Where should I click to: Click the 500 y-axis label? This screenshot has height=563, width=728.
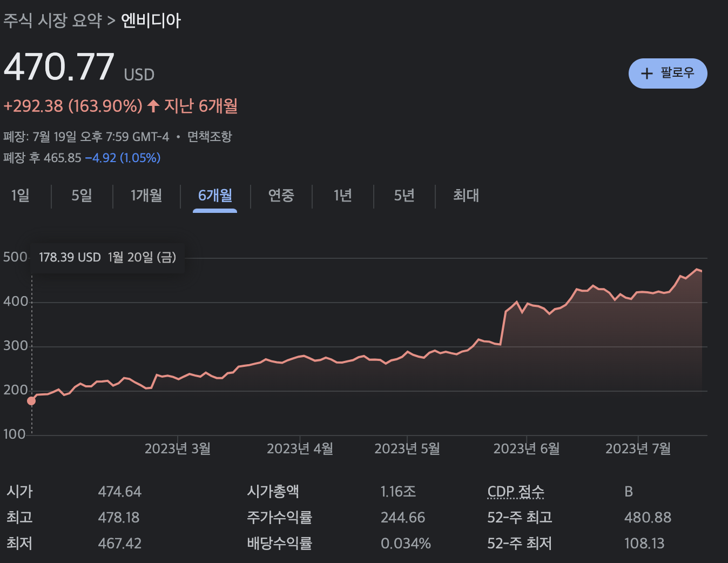click(x=15, y=257)
